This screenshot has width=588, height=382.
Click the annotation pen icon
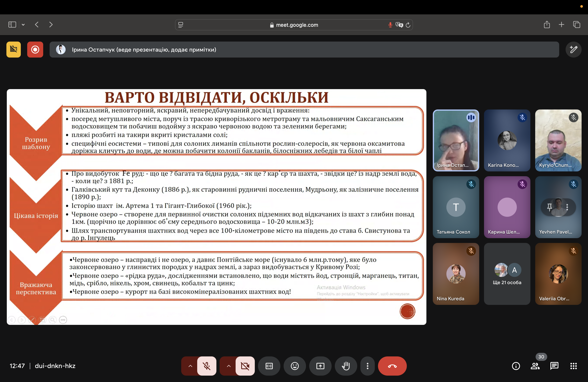573,50
